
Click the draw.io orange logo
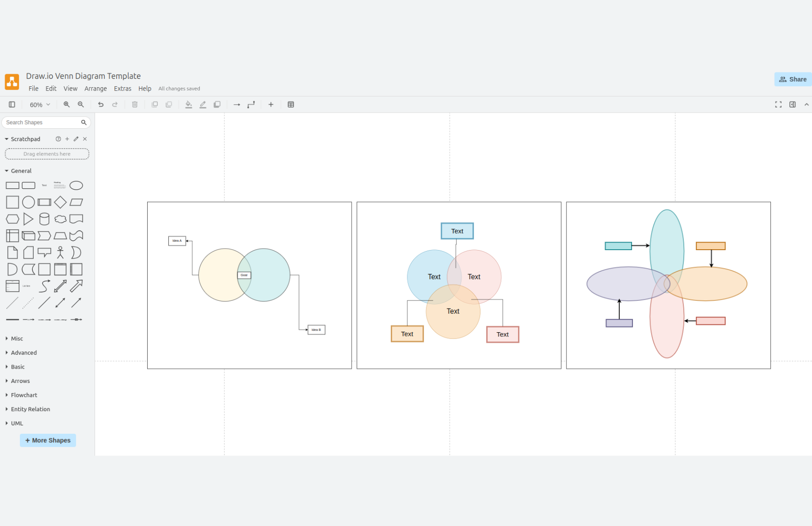pyautogui.click(x=12, y=82)
